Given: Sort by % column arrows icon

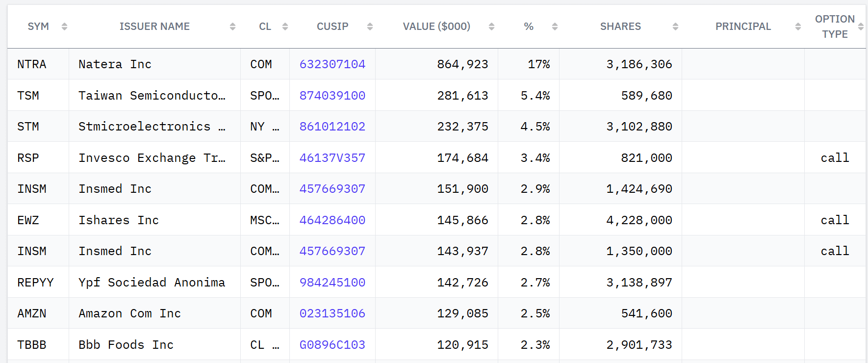Looking at the screenshot, I should point(555,26).
